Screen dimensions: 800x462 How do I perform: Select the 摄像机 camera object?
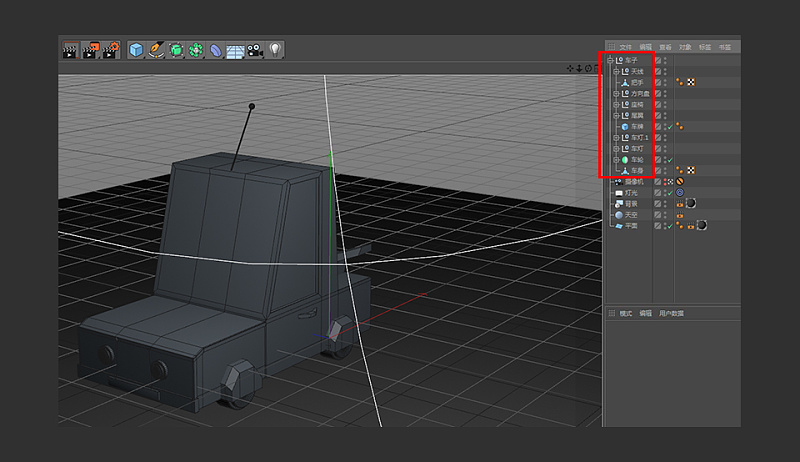[634, 182]
